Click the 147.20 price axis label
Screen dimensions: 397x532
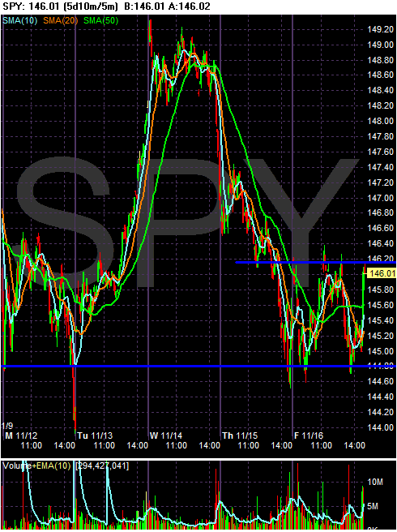click(380, 183)
